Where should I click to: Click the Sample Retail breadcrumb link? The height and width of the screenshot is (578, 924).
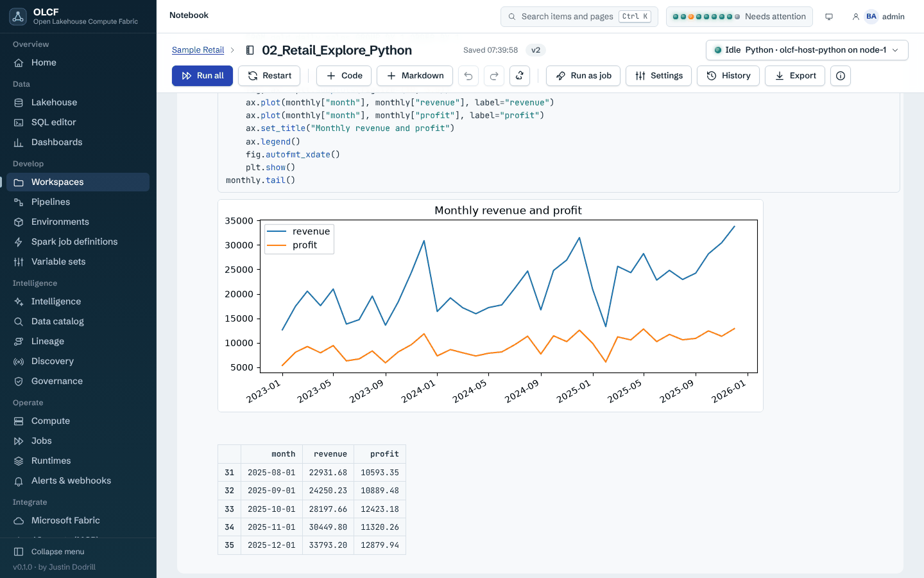(x=198, y=50)
